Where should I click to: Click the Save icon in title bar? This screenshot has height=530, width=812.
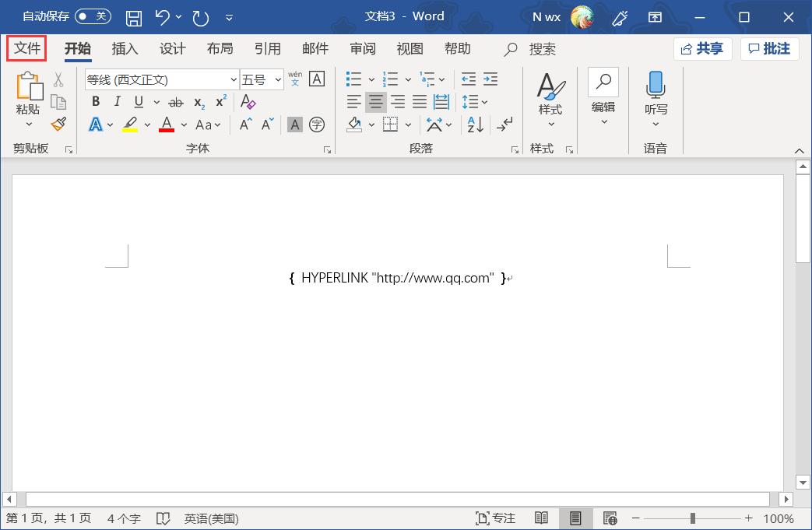tap(134, 16)
